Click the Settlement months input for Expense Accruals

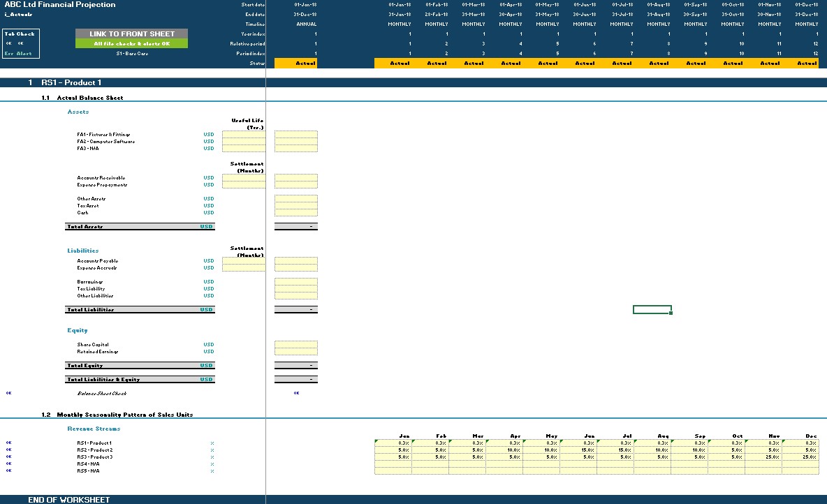[244, 268]
